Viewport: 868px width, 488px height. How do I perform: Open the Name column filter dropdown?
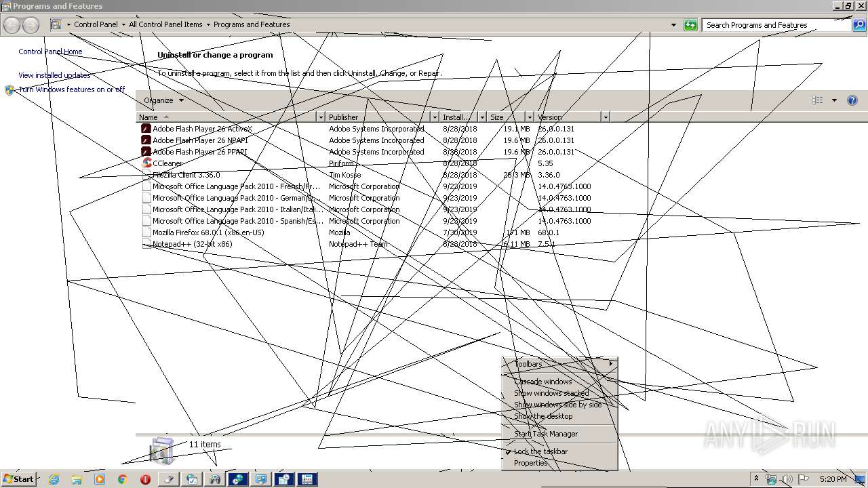tap(321, 117)
